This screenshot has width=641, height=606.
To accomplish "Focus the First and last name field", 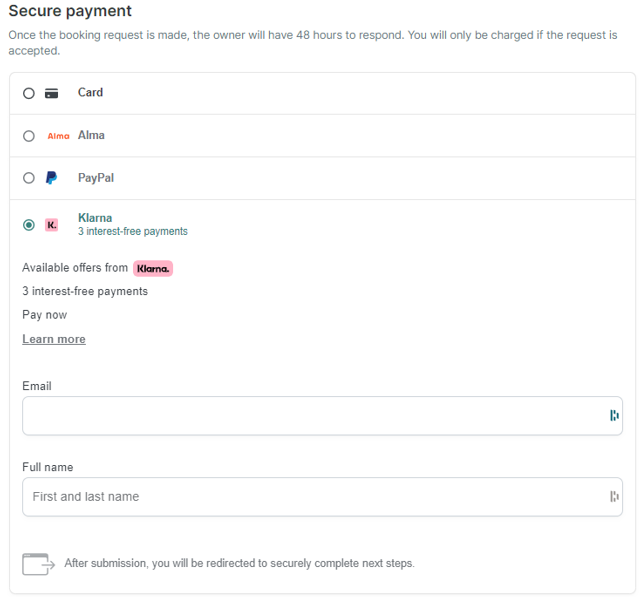I will click(322, 497).
